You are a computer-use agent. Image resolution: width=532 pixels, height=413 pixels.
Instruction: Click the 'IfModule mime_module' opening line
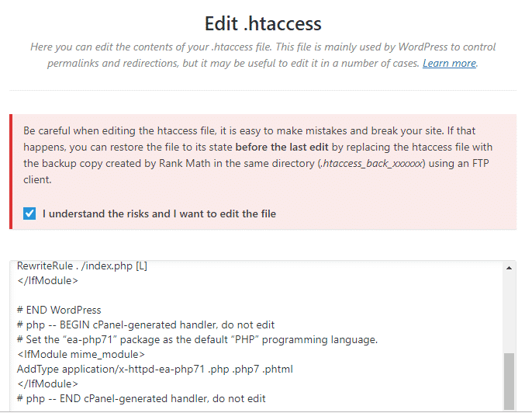81,355
